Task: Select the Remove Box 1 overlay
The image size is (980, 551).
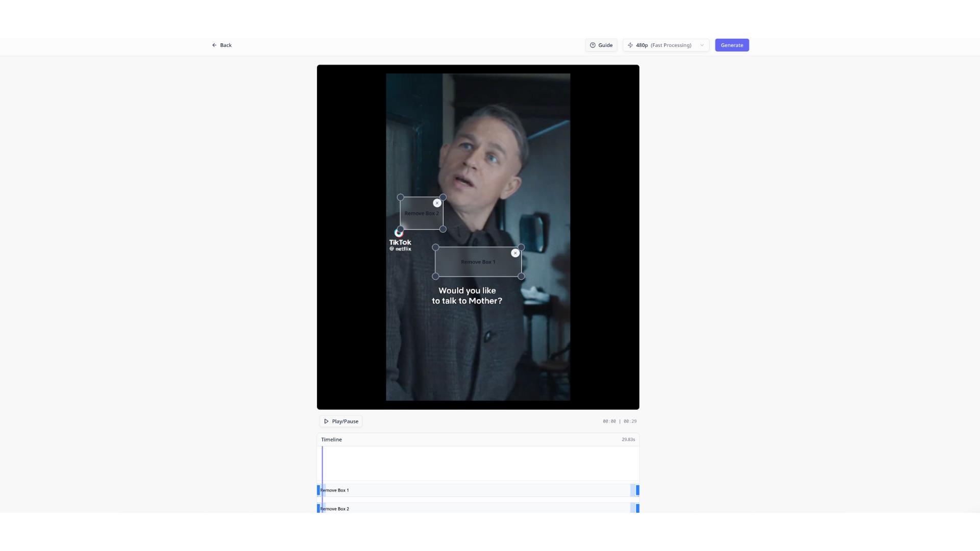Action: [x=478, y=266]
